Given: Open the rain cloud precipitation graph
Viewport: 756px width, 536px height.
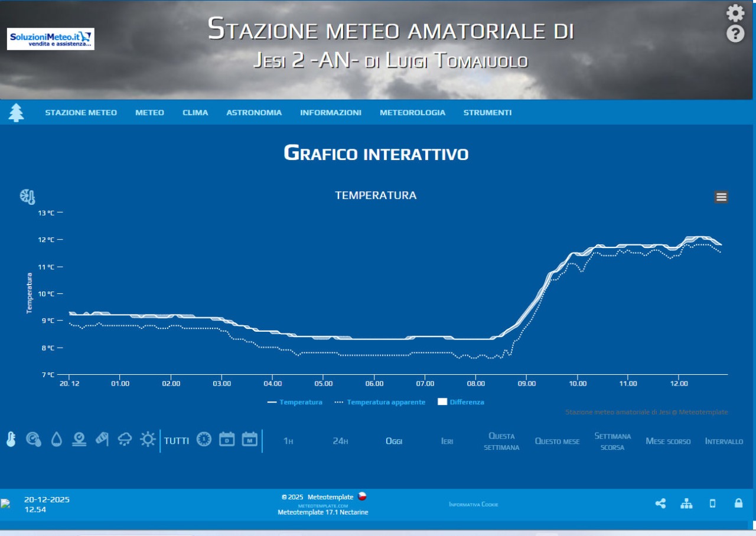Looking at the screenshot, I should pos(125,439).
